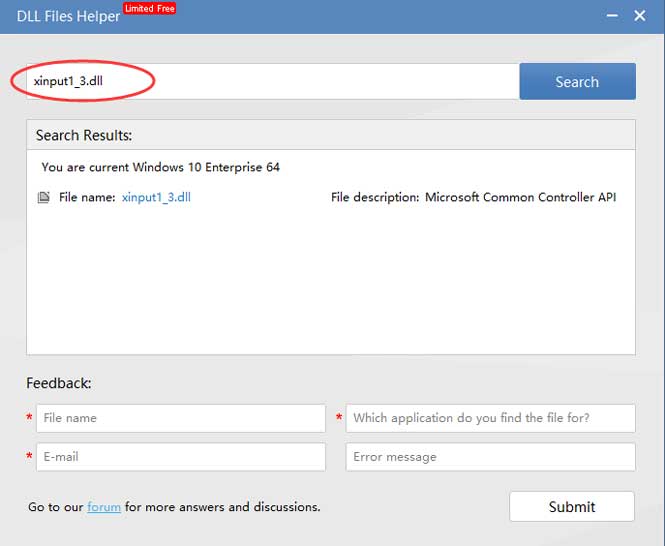
Task: Click the 'File name:' label in results
Action: (x=87, y=197)
